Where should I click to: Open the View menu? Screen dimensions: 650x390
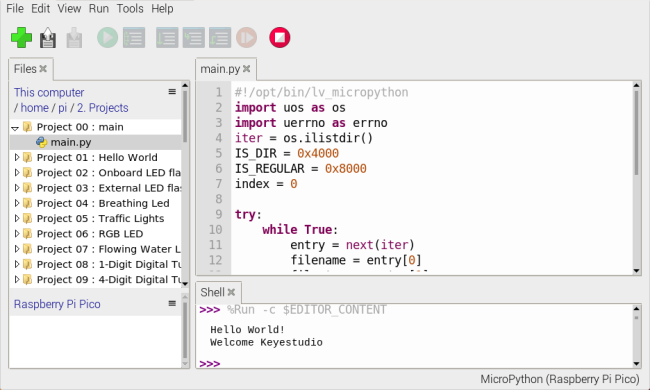[x=69, y=9]
